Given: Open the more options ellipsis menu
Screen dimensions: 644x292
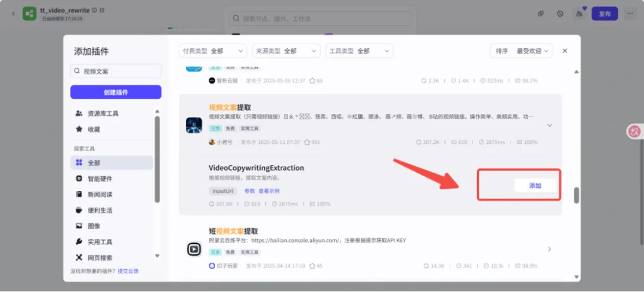Looking at the screenshot, I should click(x=630, y=14).
